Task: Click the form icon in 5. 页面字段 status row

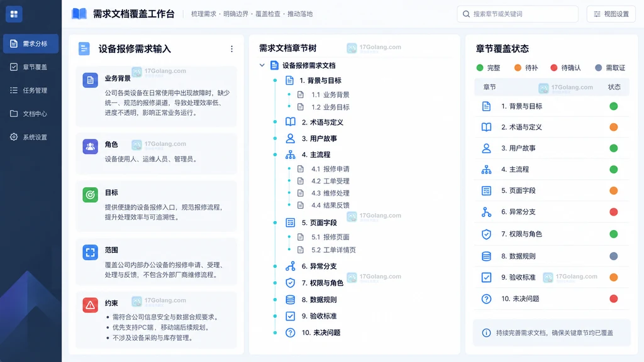Action: [486, 190]
